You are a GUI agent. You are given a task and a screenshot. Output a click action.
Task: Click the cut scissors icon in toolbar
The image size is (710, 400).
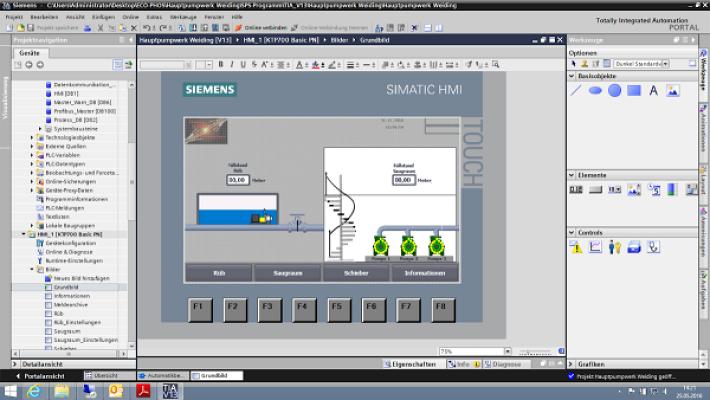pos(101,28)
